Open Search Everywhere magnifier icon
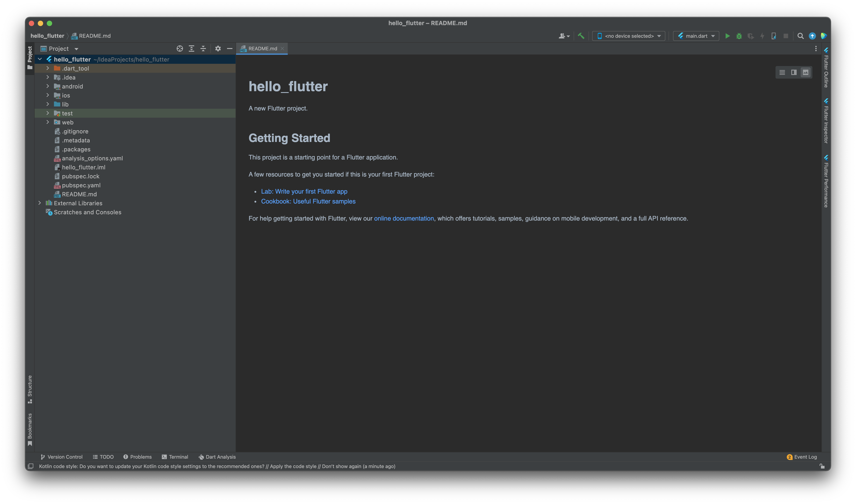 (x=800, y=36)
